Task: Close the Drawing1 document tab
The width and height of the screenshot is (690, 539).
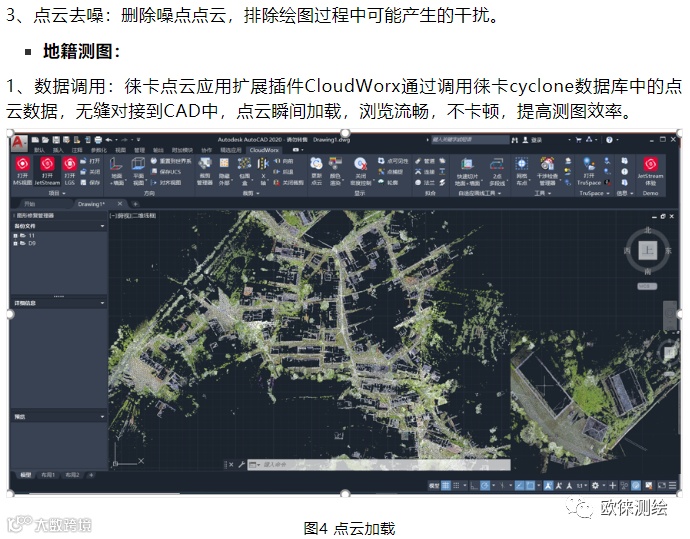Action: click(120, 204)
